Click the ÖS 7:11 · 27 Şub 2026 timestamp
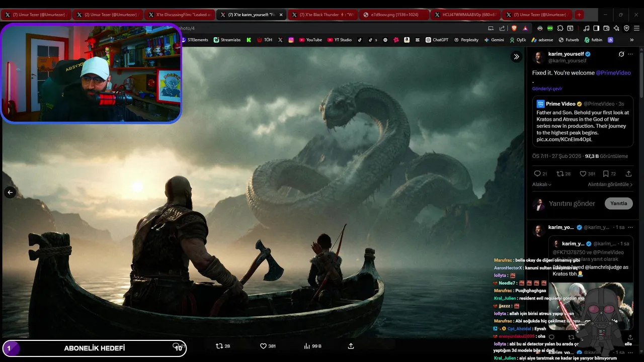The height and width of the screenshot is (362, 644). 556,156
